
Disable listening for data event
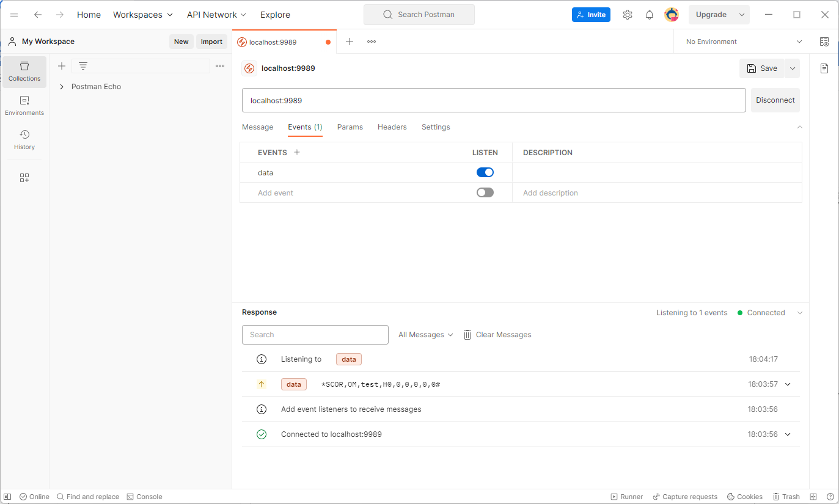(x=485, y=172)
